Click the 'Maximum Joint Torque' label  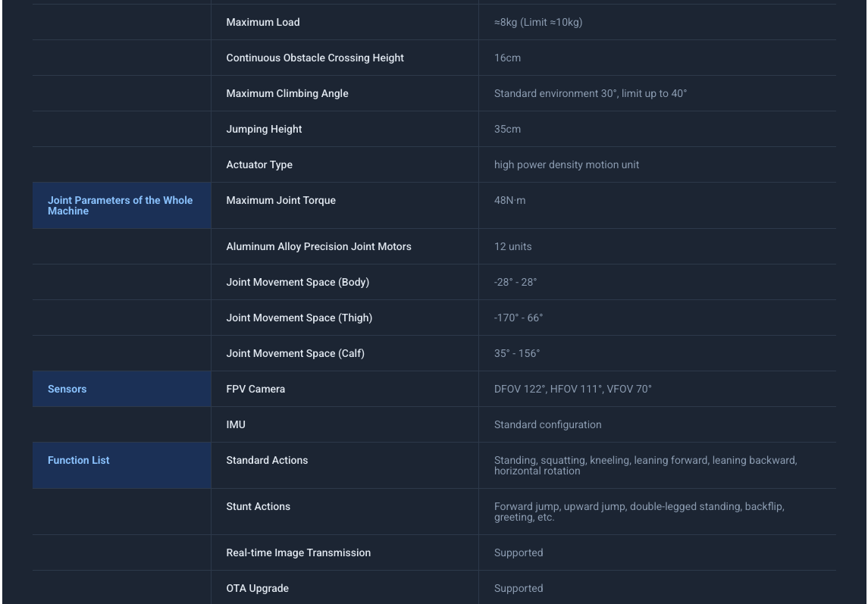click(x=280, y=201)
